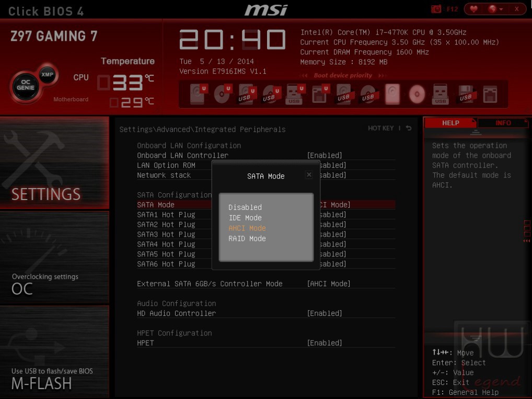This screenshot has width=532, height=399.
Task: Select the highlighted SATA Mode row
Action: [266, 204]
